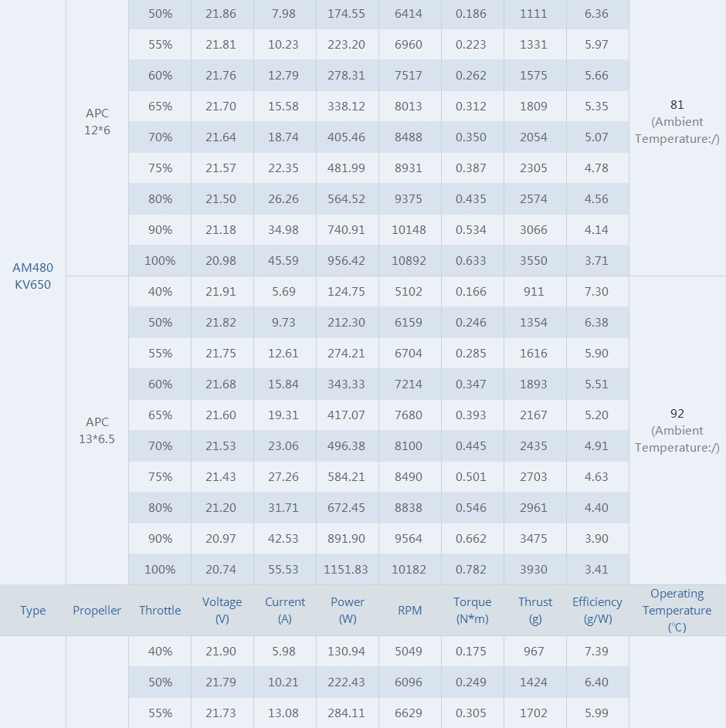The width and height of the screenshot is (726, 728).
Task: Click the 3930 thrust value
Action: click(x=534, y=570)
